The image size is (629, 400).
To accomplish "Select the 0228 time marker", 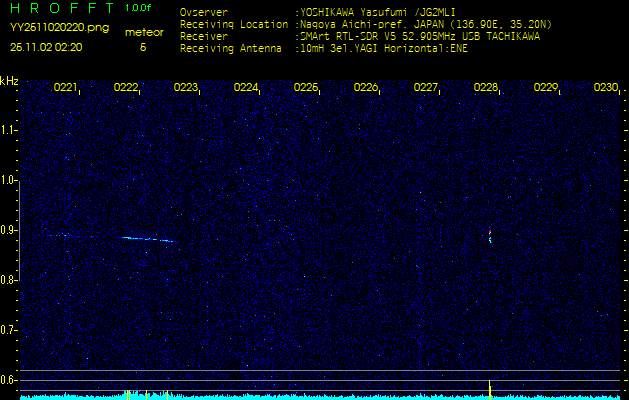I will [485, 87].
